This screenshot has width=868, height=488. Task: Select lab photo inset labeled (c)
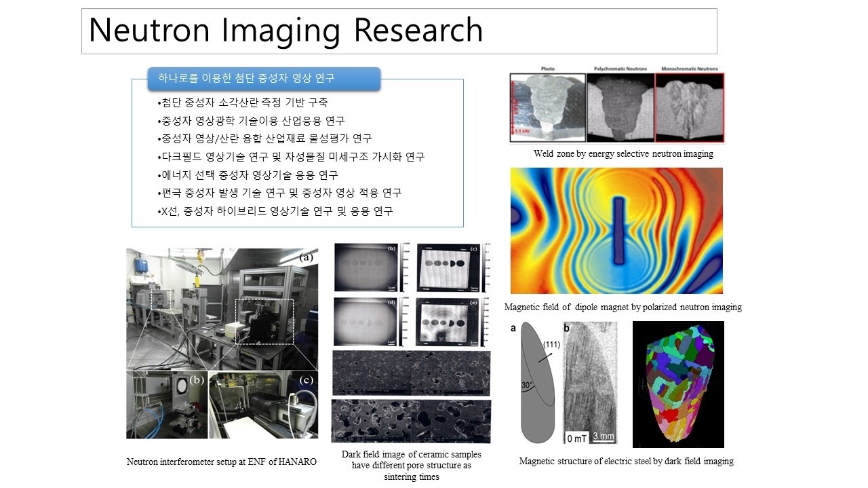(263, 404)
